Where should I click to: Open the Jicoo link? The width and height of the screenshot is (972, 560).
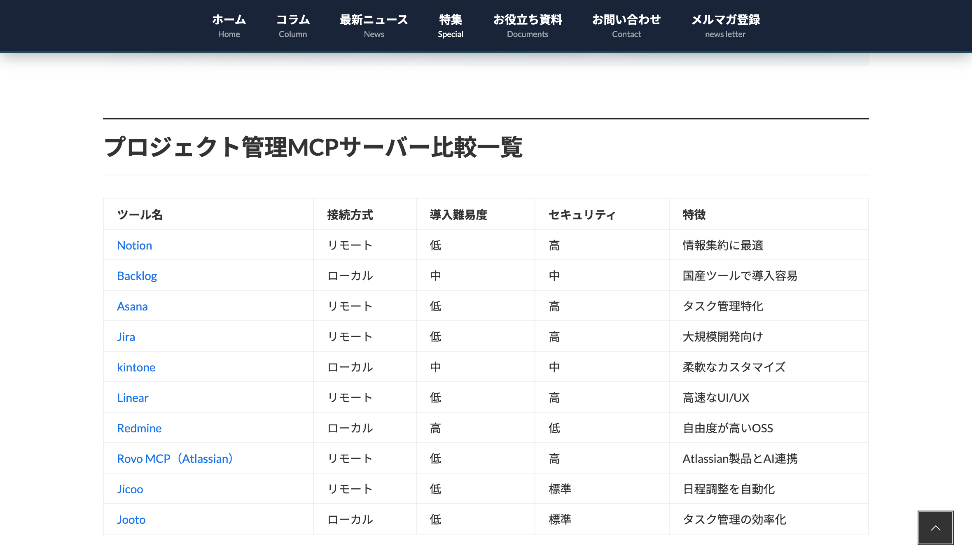(x=130, y=489)
